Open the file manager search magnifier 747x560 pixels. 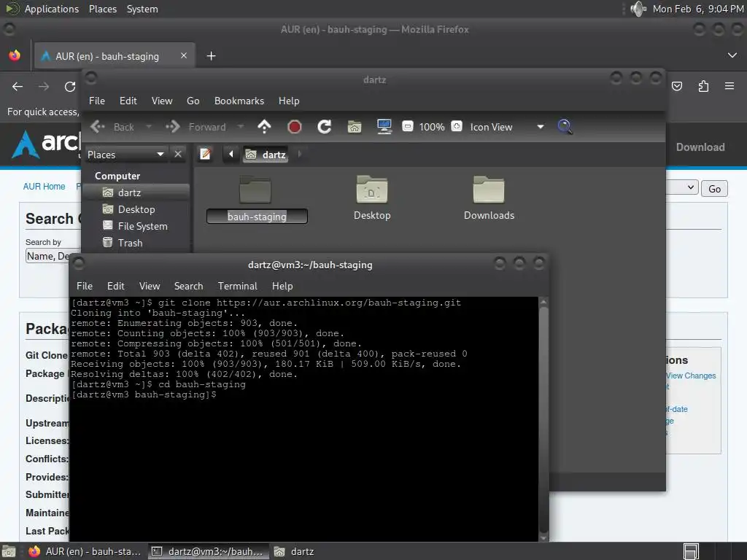[x=565, y=127]
